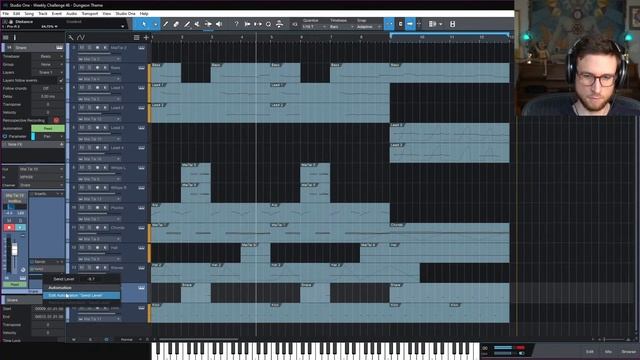Click the magnifier zoom icon in toolbar
The width and height of the screenshot is (640, 360).
(268, 24)
